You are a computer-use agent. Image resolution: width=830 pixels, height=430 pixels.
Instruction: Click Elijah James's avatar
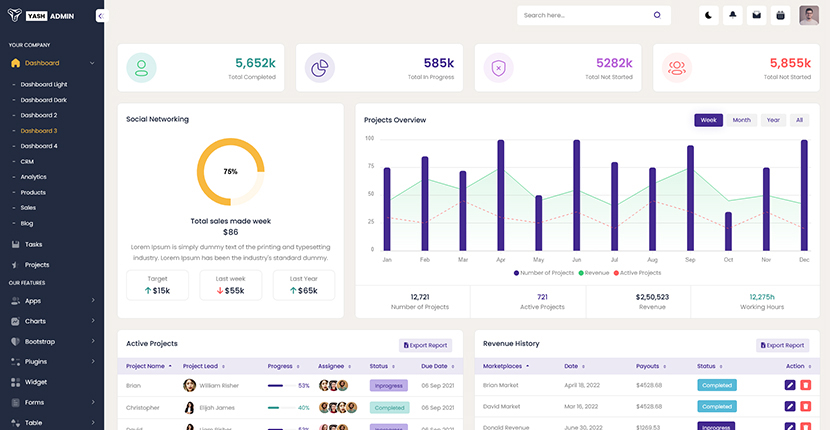point(189,408)
